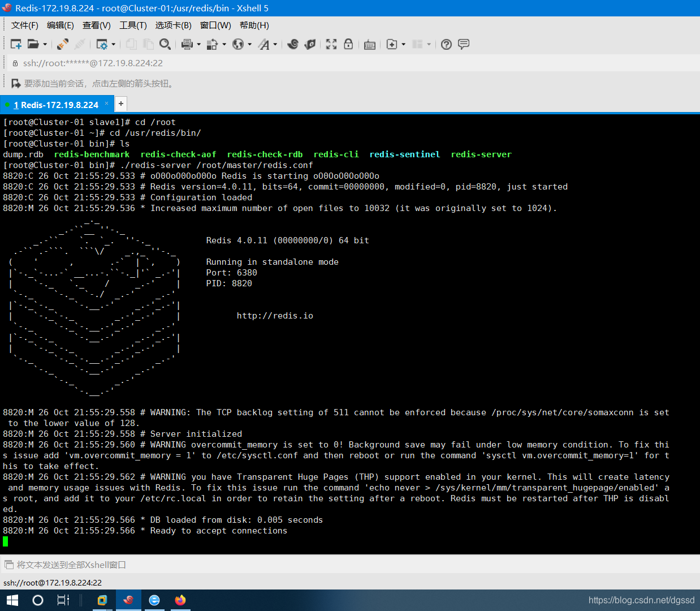Viewport: 700px width, 611px height.
Task: Open the 选项卡(B) menu
Action: 174,25
